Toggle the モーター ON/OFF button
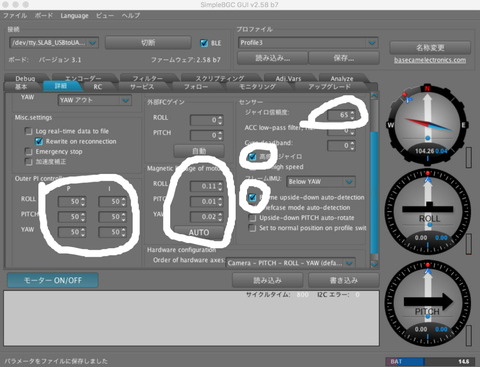This screenshot has height=367, width=480. tap(53, 280)
